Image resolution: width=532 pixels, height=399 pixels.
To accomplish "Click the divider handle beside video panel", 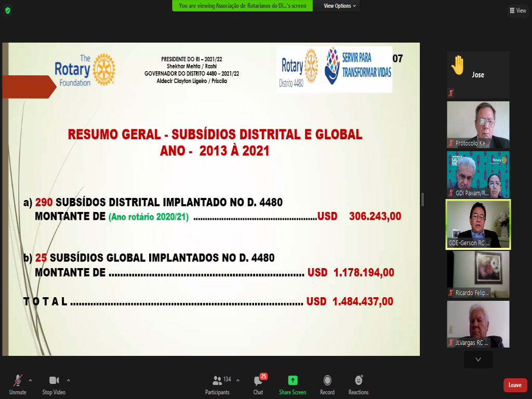I will coord(422,199).
